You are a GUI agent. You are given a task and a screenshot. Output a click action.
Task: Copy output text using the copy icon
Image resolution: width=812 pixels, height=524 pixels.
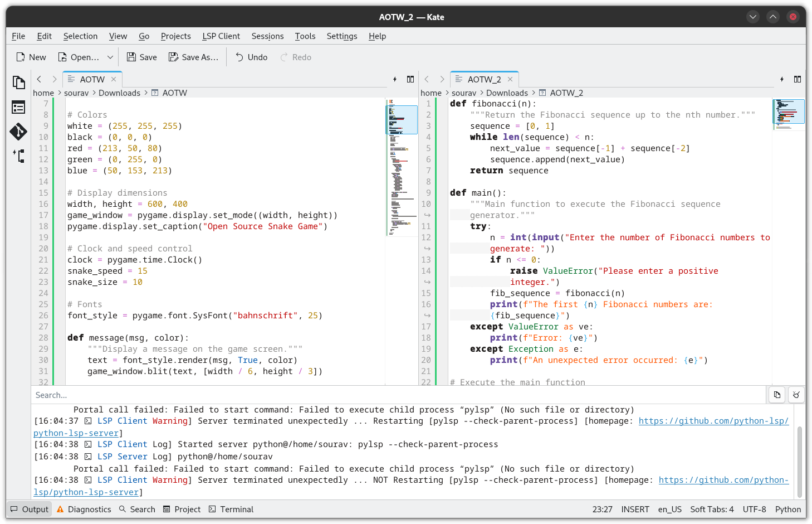[x=777, y=395]
